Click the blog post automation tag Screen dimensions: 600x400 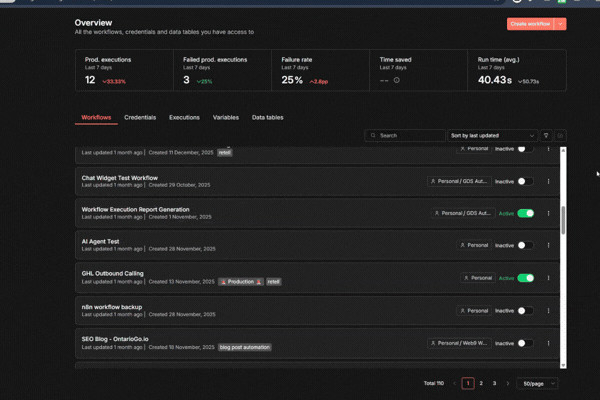(245, 348)
